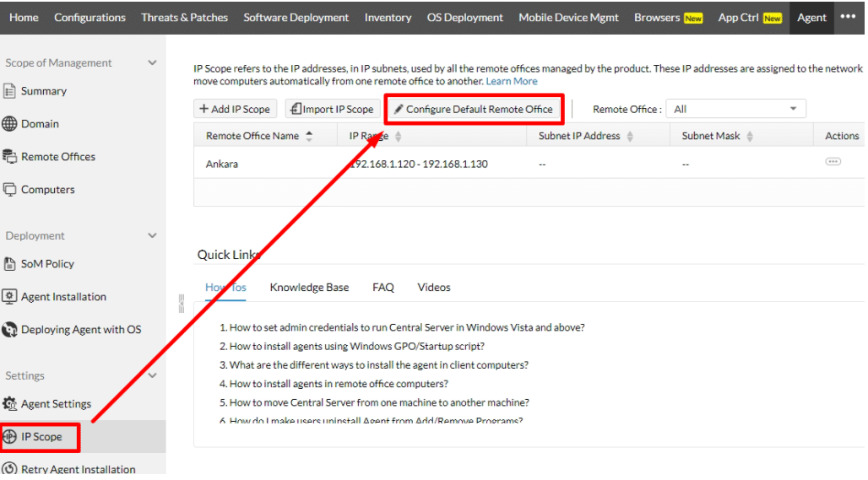Image resolution: width=868 pixels, height=480 pixels.
Task: Click the Import IP Scope button
Action: coord(332,109)
